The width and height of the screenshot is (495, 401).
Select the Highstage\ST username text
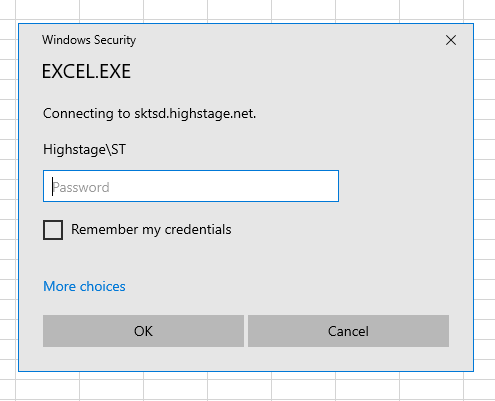click(x=85, y=149)
